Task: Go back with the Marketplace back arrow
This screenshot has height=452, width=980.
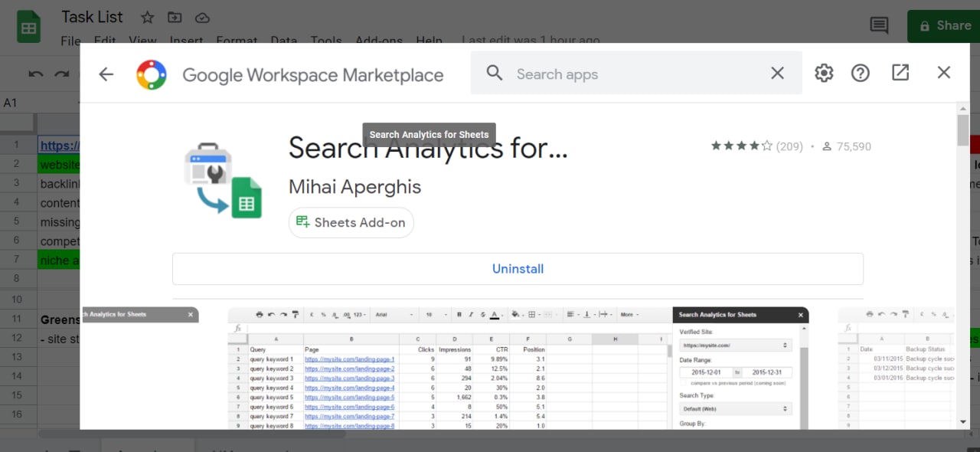Action: pyautogui.click(x=106, y=74)
